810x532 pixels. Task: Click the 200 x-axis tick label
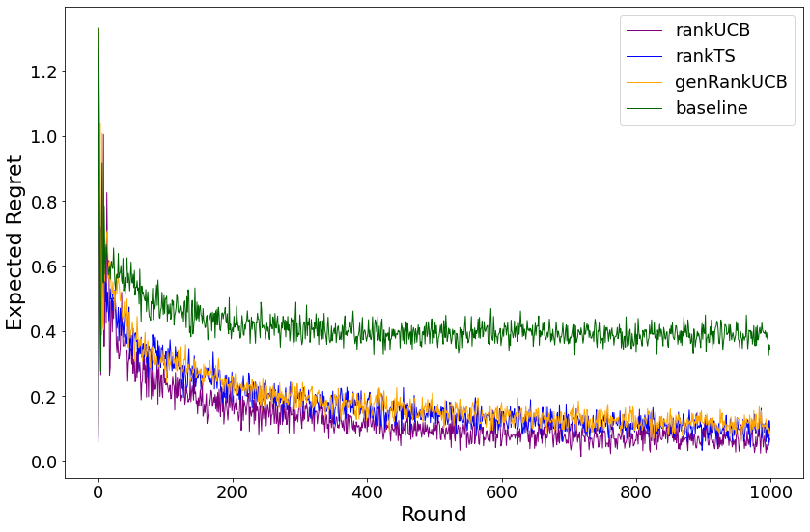pos(233,492)
